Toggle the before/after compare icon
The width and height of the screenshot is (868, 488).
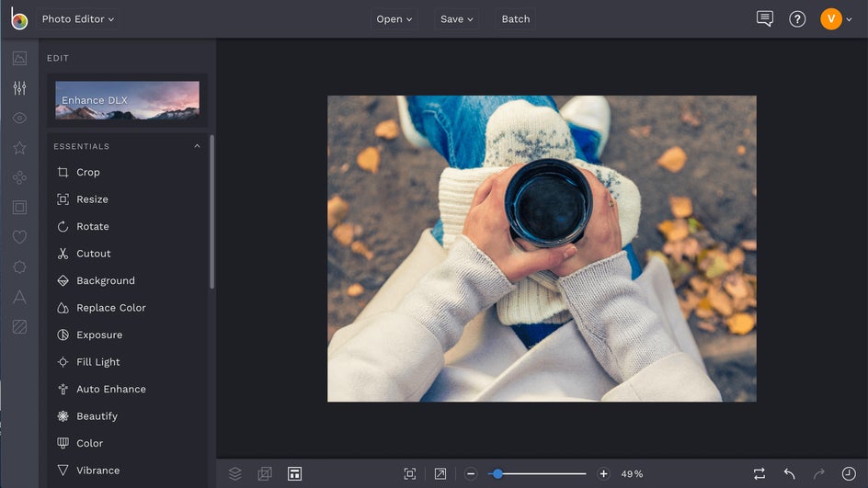pyautogui.click(x=759, y=473)
